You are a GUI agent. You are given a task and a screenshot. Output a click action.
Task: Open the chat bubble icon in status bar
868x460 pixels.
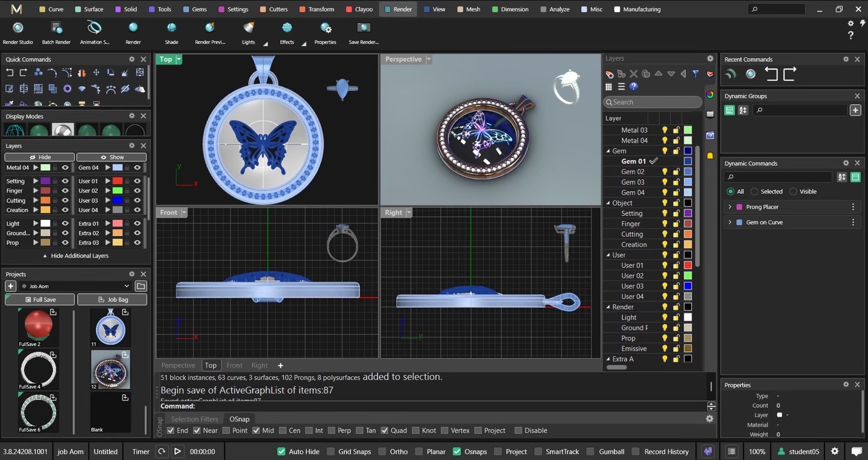[x=857, y=451]
